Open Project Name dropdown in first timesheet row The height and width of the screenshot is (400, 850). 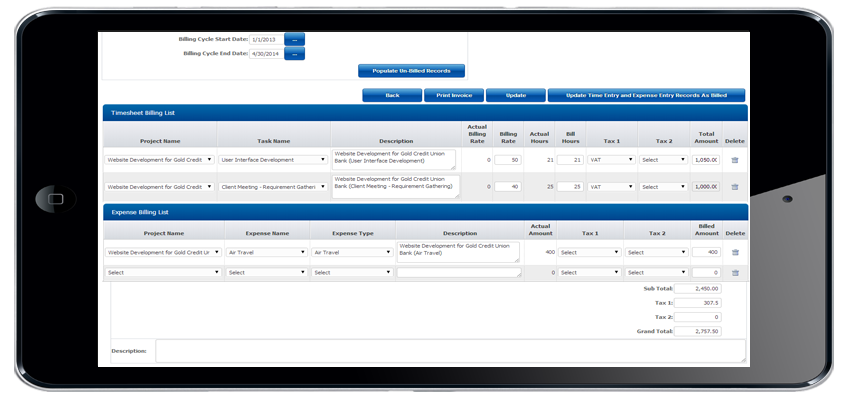pos(160,160)
